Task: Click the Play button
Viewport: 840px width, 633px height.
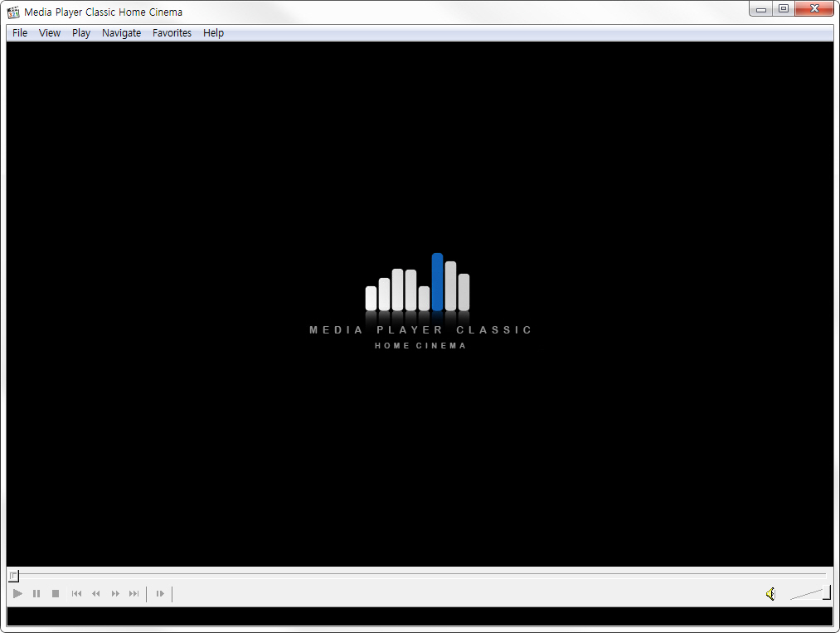Action: 17,593
